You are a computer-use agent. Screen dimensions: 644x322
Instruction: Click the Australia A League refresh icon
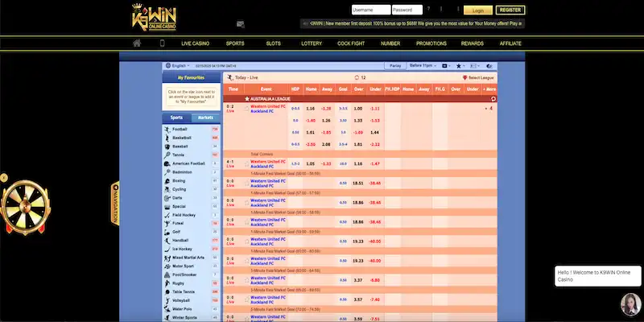(493, 98)
